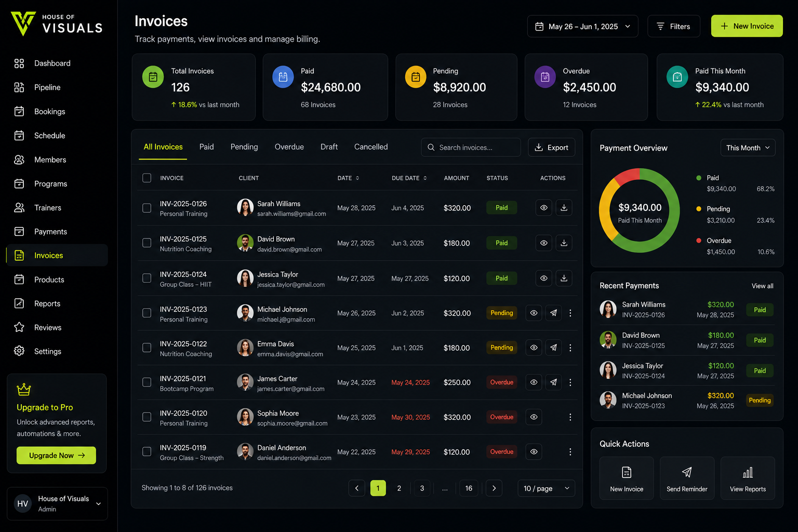Image resolution: width=798 pixels, height=532 pixels.
Task: Open the Filters panel
Action: point(674,26)
